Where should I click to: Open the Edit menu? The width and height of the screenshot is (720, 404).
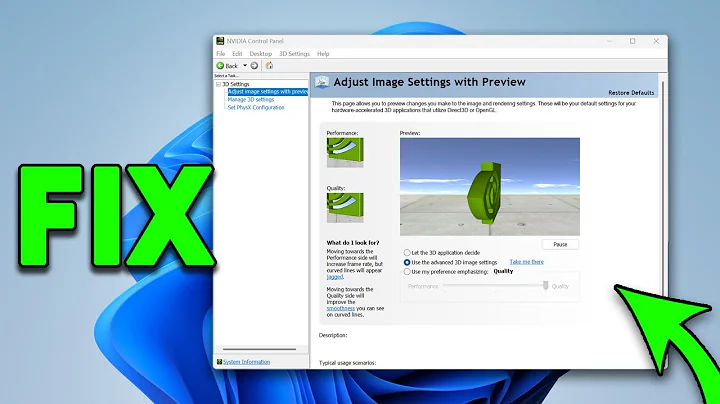(237, 54)
